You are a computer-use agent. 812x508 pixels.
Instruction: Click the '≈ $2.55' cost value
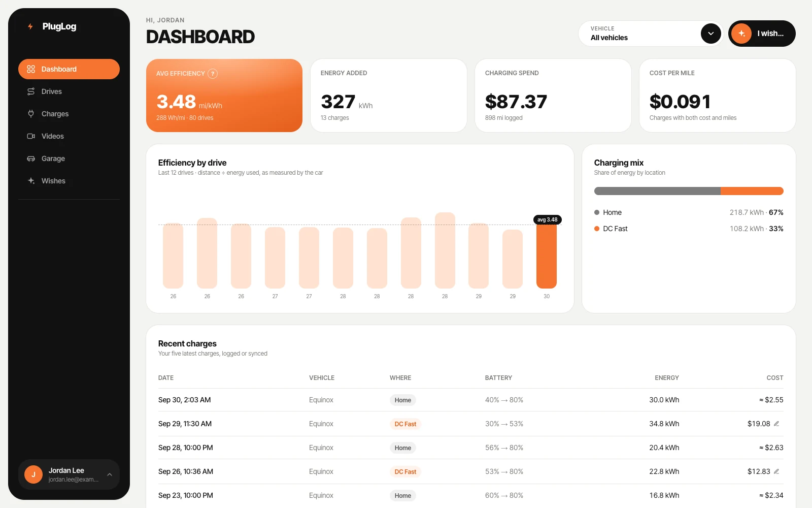(771, 400)
